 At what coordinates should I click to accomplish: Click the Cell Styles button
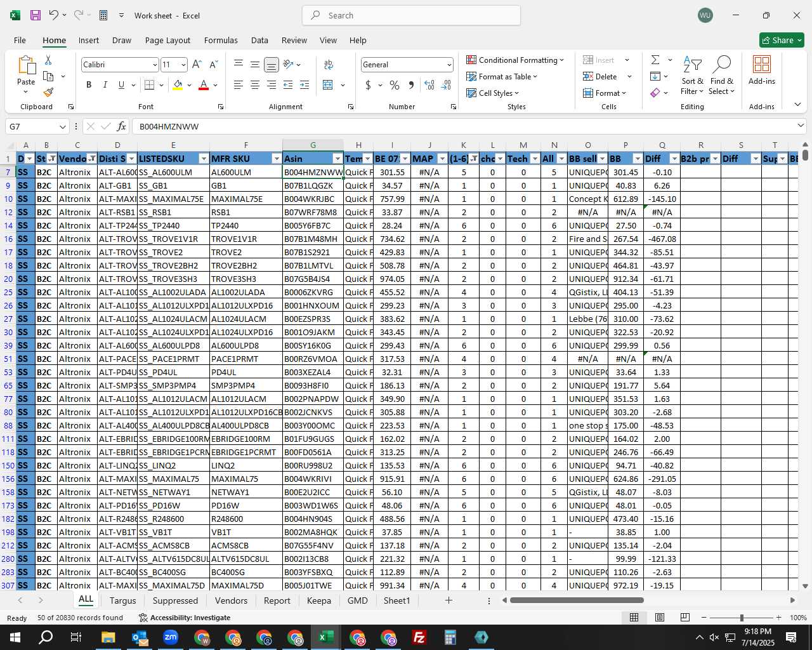pos(493,93)
